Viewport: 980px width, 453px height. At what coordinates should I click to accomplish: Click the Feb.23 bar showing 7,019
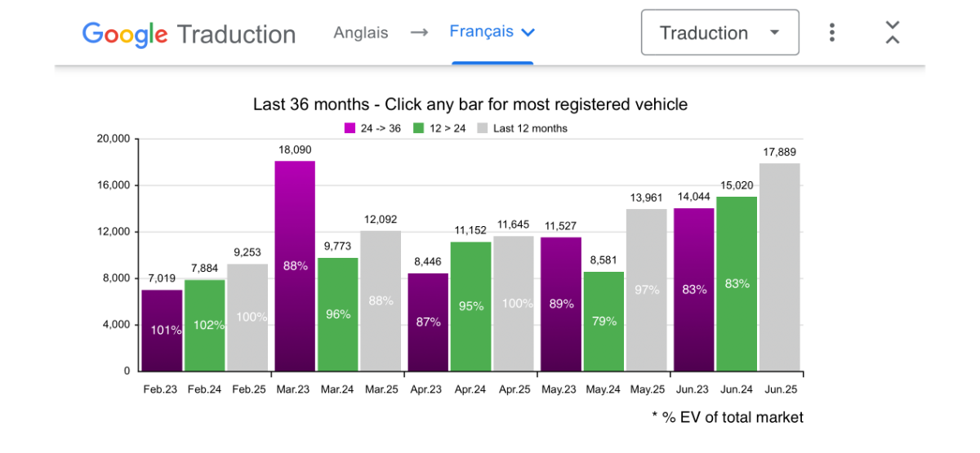point(162,331)
